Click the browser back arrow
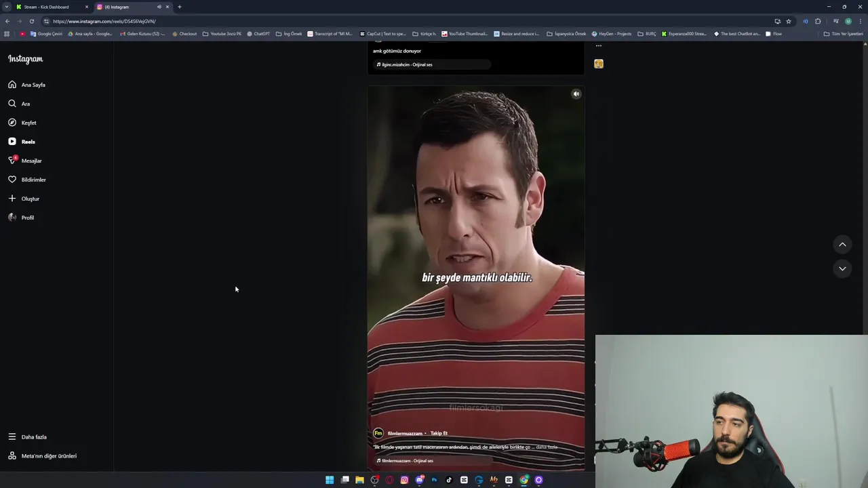The width and height of the screenshot is (868, 488). 7,21
